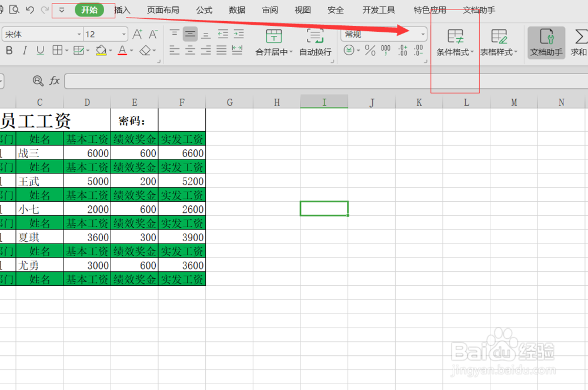This screenshot has width=588, height=390.
Task: Toggle the 自动换行 wrap text button
Action: tap(315, 42)
